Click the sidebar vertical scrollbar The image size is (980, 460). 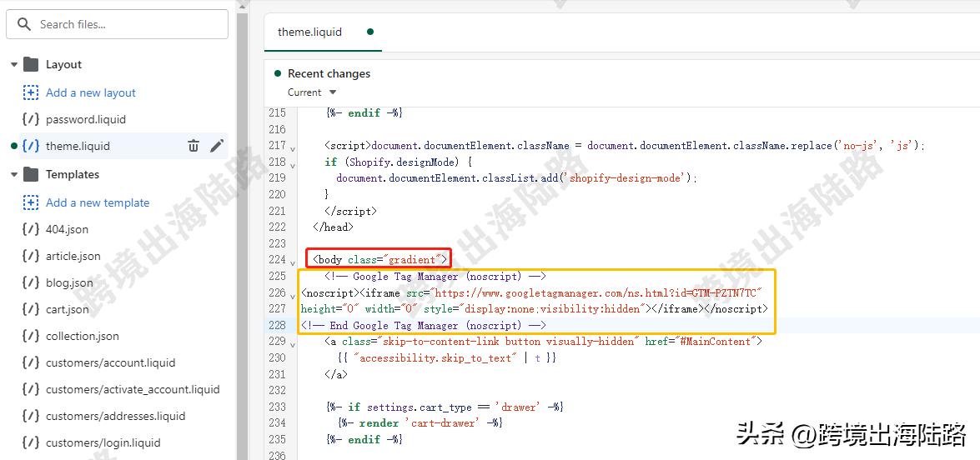pyautogui.click(x=243, y=237)
